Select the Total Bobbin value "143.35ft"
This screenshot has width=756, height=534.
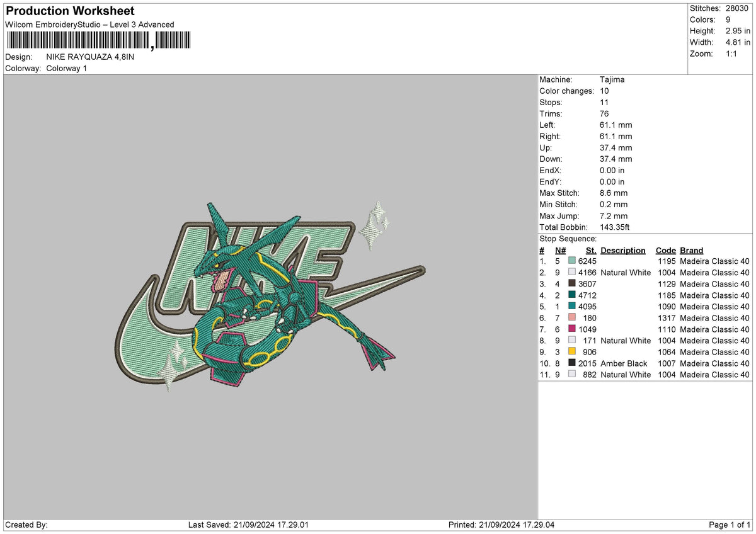[x=615, y=227]
